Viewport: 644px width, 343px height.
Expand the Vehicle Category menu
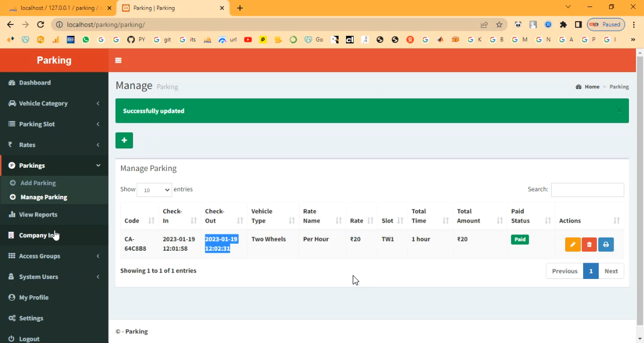point(54,104)
